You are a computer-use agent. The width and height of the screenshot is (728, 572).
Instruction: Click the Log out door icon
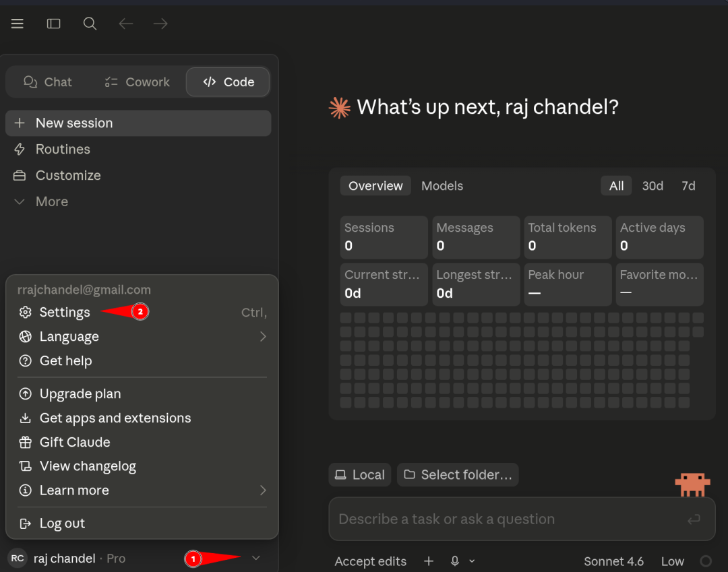click(26, 523)
